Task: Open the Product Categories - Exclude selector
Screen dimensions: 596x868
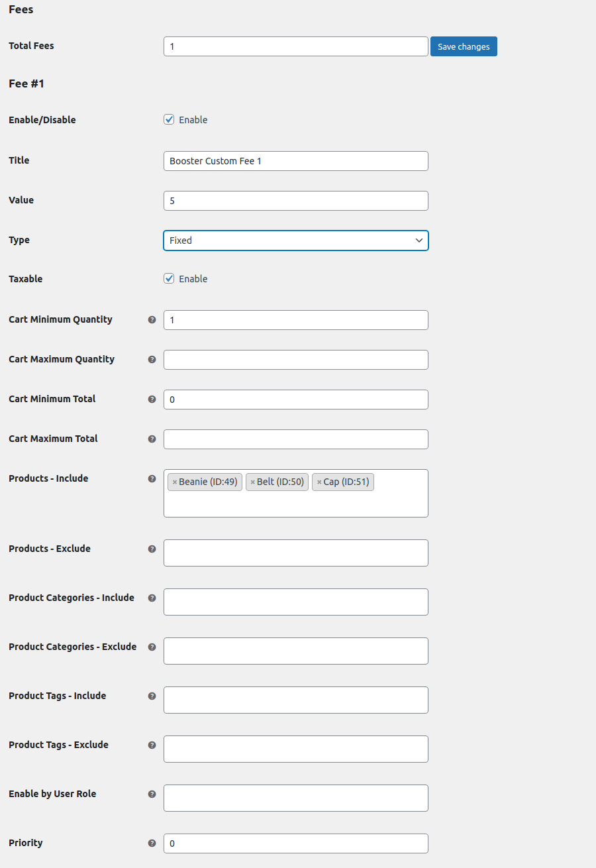Action: 296,651
